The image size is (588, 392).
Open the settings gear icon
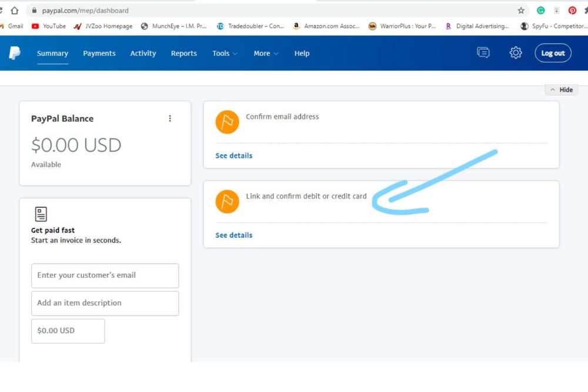pos(516,53)
